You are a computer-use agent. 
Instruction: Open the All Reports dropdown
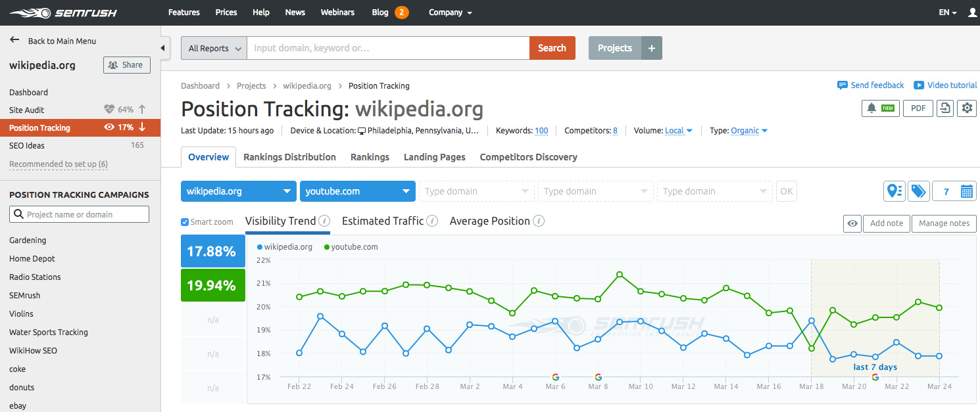pyautogui.click(x=214, y=48)
